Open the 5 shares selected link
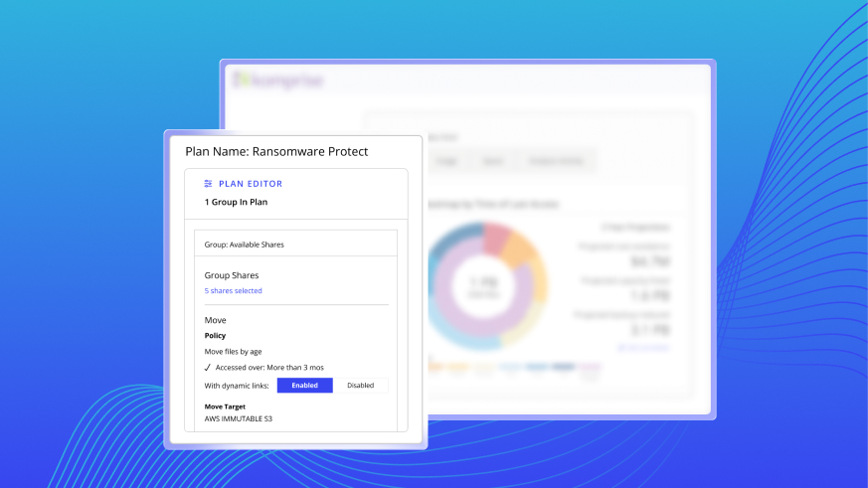Viewport: 868px width, 488px height. pos(233,291)
